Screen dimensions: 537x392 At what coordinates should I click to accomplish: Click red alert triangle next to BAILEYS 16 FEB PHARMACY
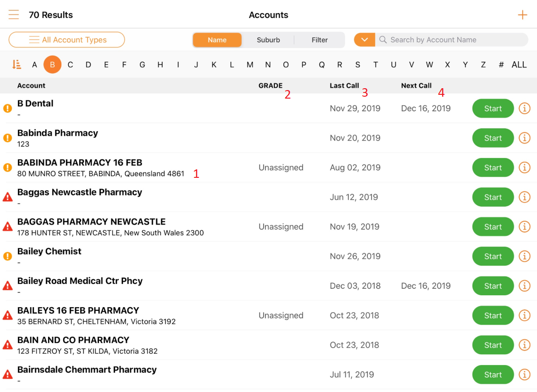[x=8, y=315]
